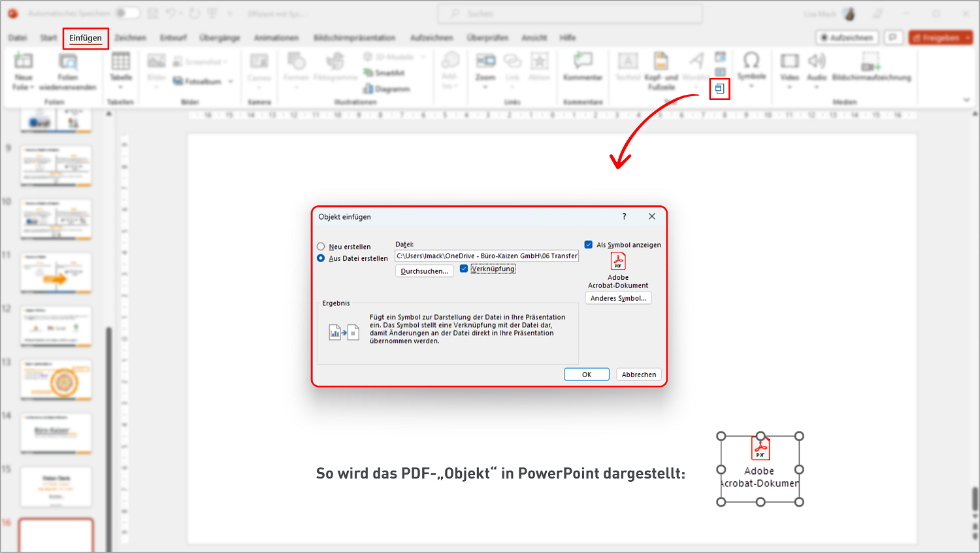980x553 pixels.
Task: Click the question-mark help icon in the dialog
Action: pyautogui.click(x=624, y=216)
